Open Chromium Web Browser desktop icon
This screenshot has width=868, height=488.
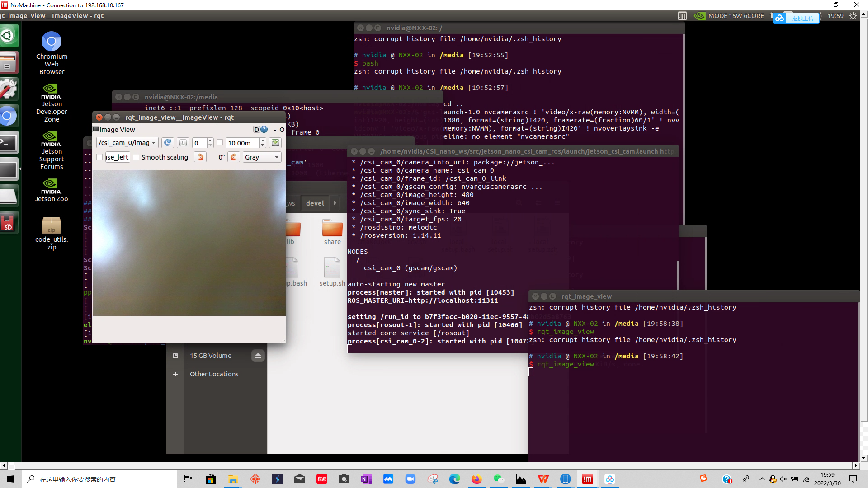click(x=52, y=42)
